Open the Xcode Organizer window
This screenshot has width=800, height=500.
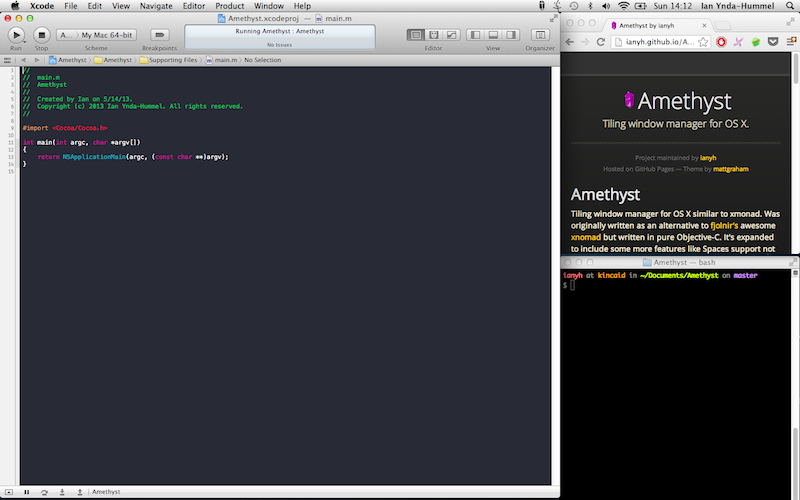[540, 35]
